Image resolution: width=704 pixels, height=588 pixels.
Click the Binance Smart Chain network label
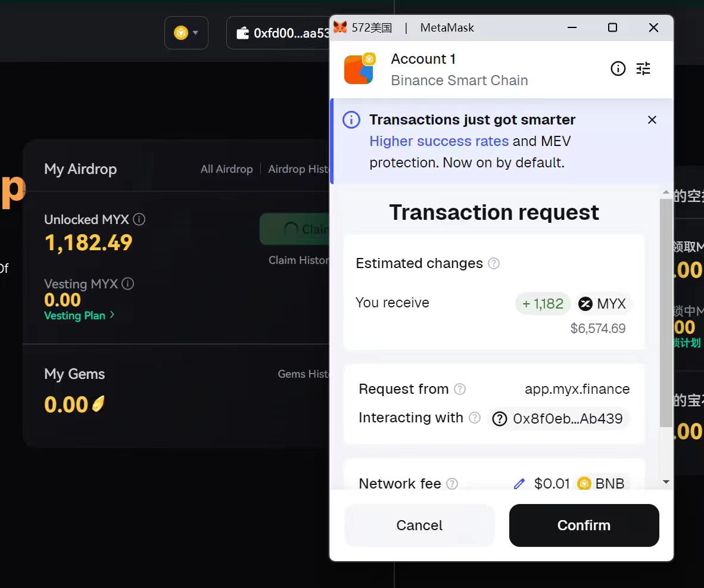coord(459,80)
